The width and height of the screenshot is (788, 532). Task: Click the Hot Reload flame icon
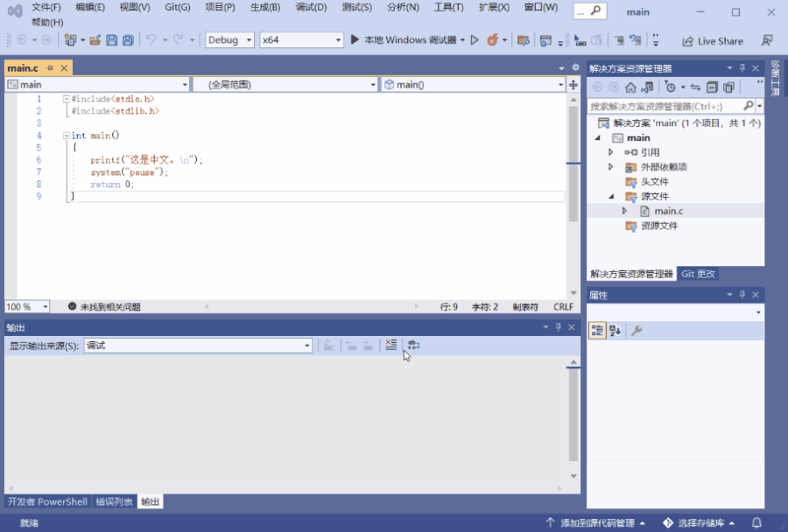492,39
